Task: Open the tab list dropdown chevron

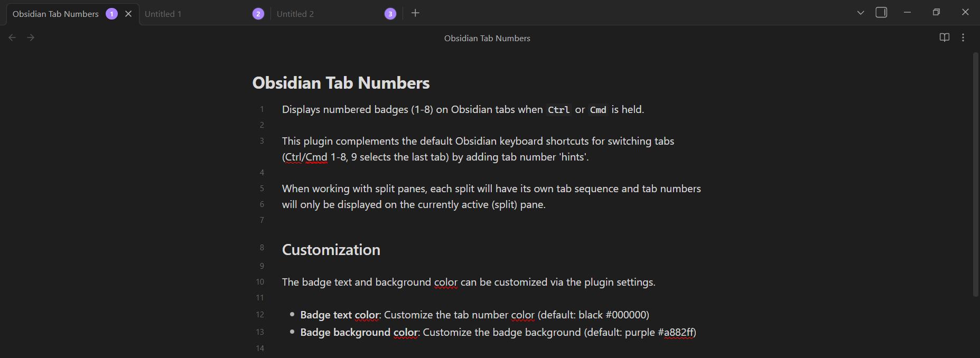Action: coord(861,12)
